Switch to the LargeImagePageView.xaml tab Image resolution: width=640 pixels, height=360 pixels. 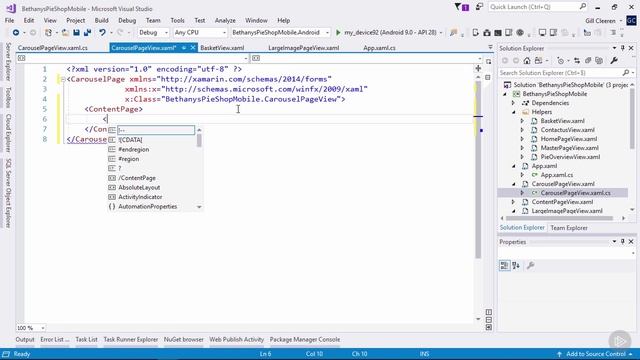coord(304,48)
